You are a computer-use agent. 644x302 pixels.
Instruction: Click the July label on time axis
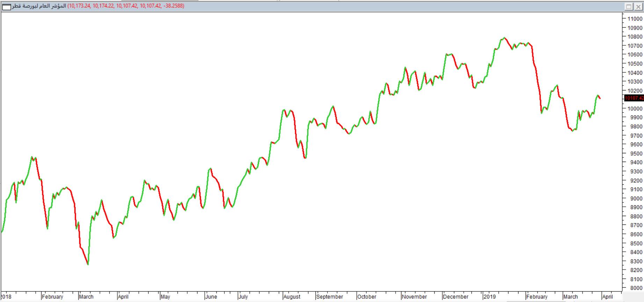coord(243,297)
